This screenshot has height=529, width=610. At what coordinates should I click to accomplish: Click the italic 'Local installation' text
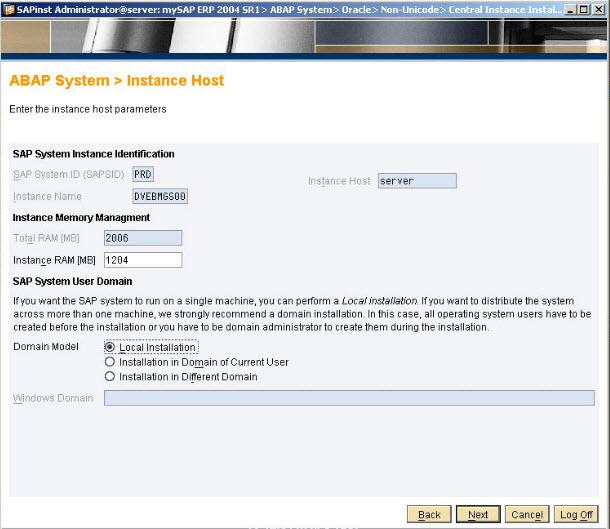tap(379, 301)
